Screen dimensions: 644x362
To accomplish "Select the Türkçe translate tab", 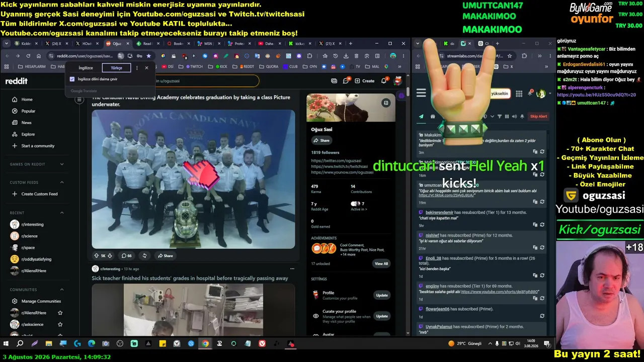I will point(116,68).
